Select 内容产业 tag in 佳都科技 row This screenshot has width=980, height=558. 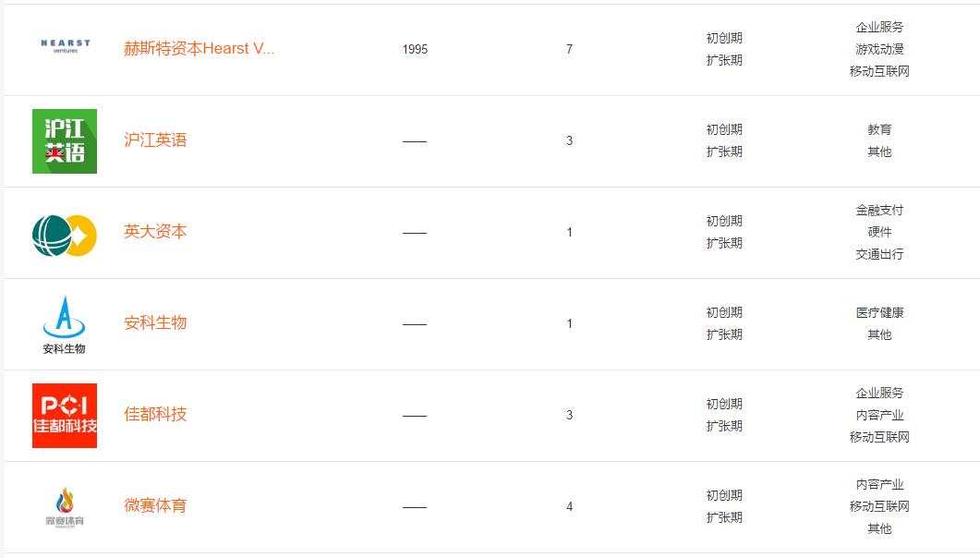[879, 415]
